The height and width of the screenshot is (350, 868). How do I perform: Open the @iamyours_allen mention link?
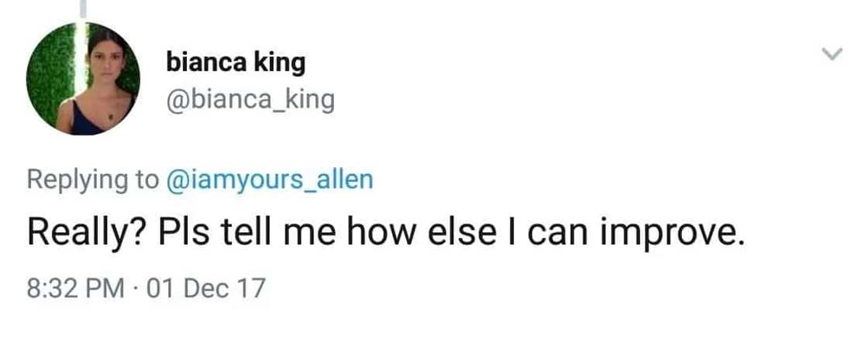point(268,180)
